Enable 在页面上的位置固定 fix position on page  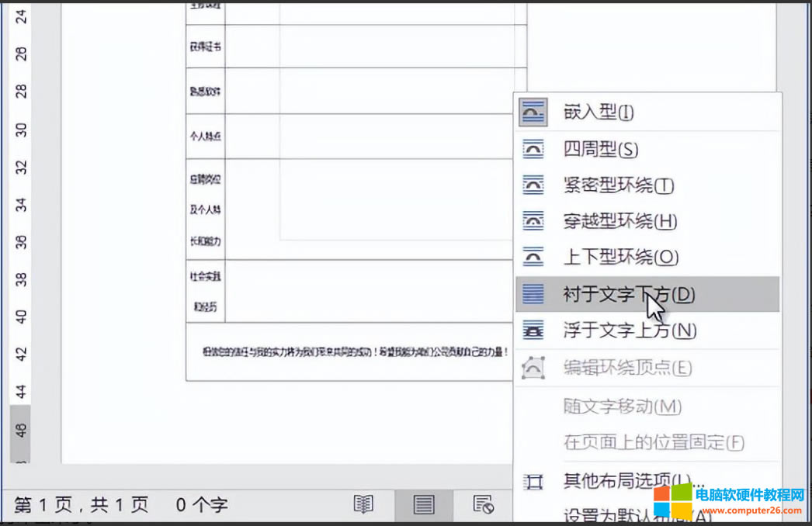(x=653, y=442)
